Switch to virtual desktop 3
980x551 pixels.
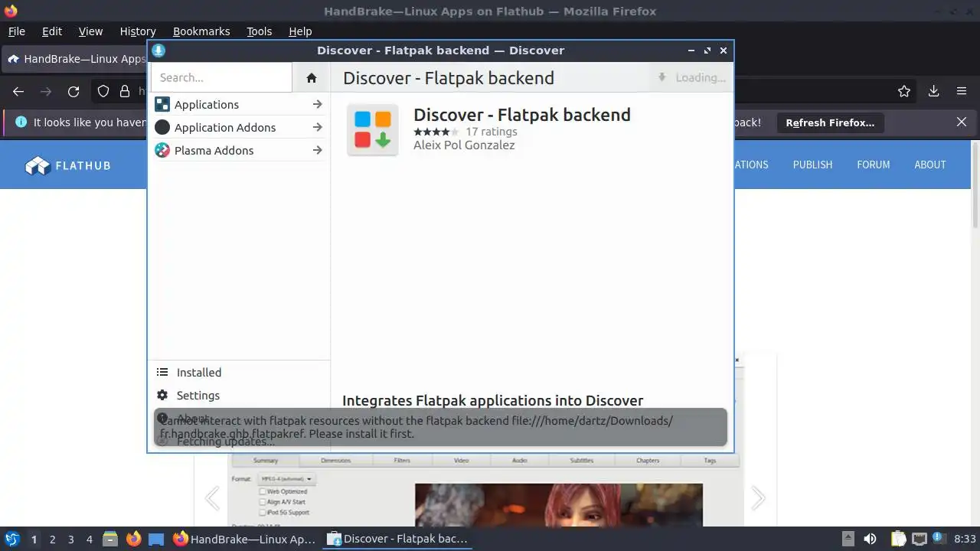click(x=70, y=539)
